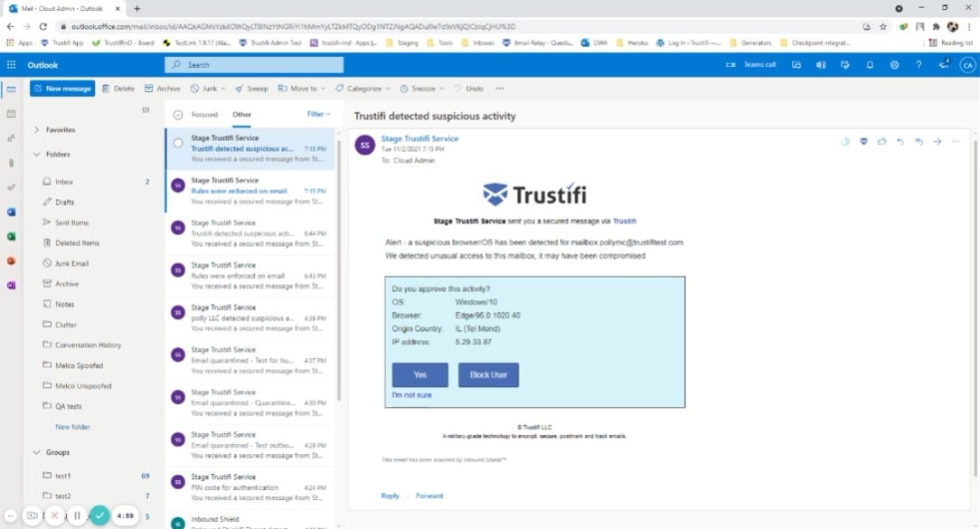Click the Trustifi link in email body
The image size is (980, 529).
tap(625, 221)
